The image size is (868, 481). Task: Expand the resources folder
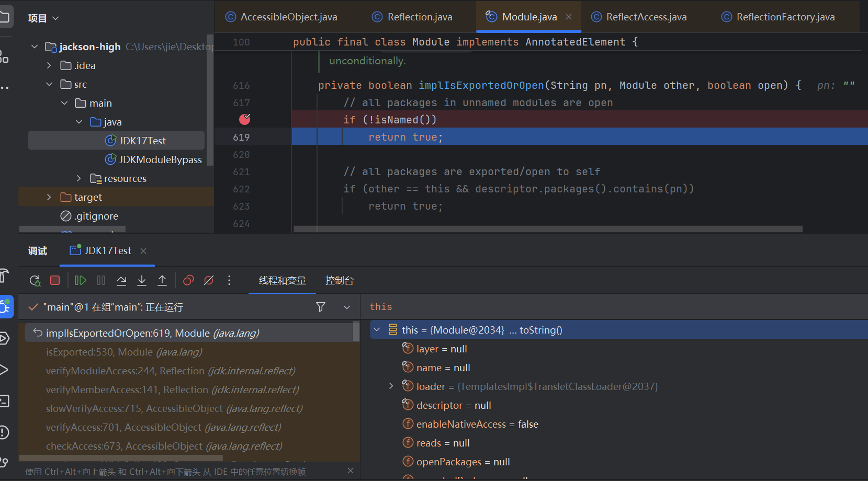pyautogui.click(x=79, y=178)
